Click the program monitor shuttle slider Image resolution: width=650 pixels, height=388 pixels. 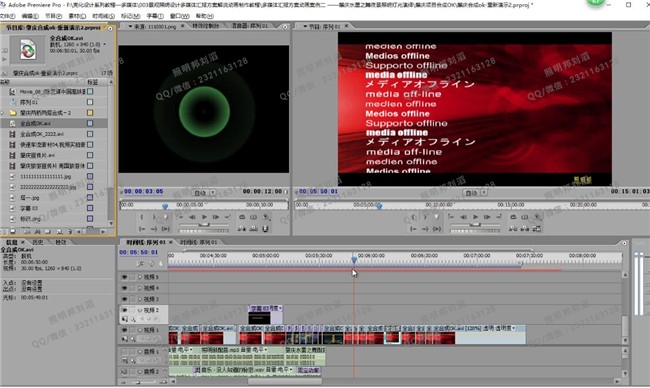click(x=475, y=224)
